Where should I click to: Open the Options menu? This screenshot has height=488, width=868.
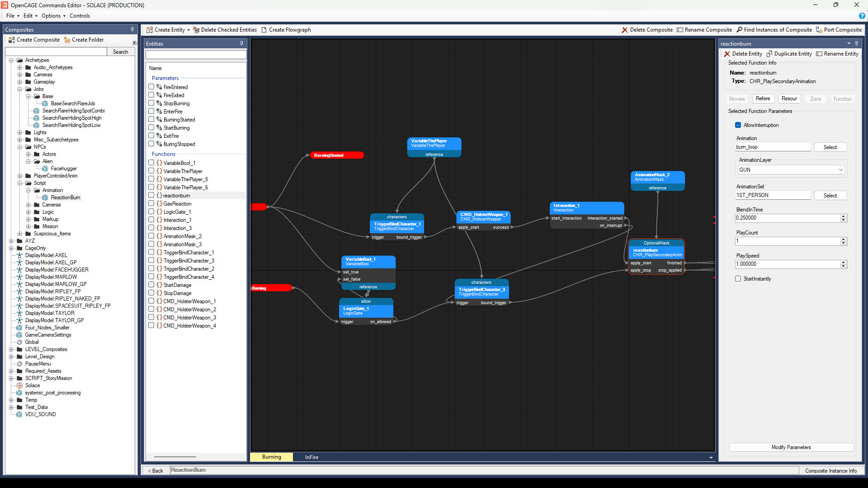coord(51,16)
